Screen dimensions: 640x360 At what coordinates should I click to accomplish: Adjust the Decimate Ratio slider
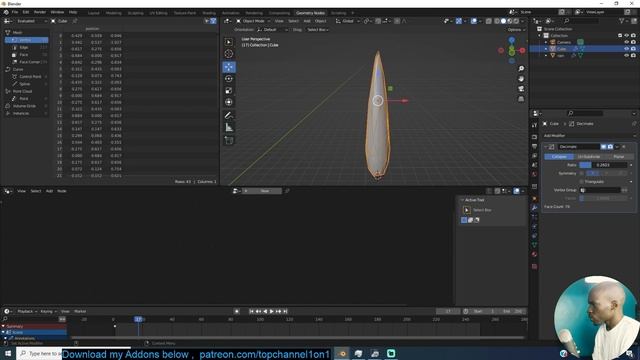point(603,165)
